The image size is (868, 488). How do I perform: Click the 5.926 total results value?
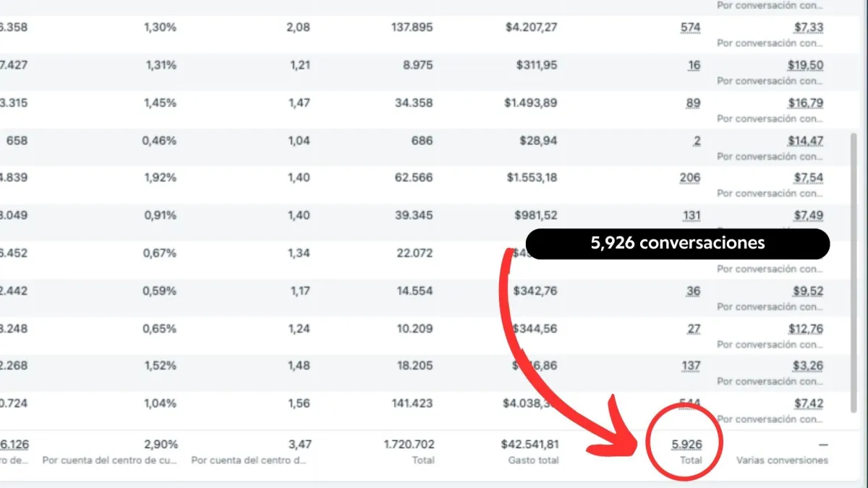[686, 444]
